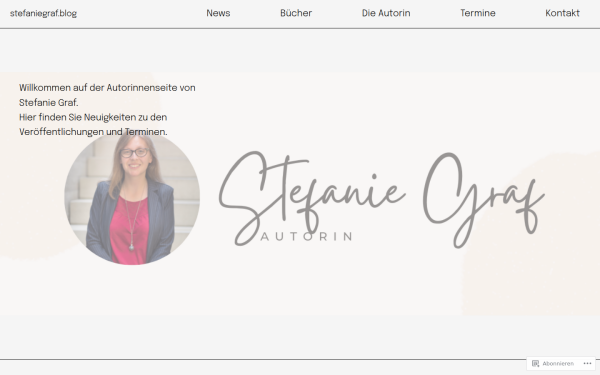Open the Die Autorin page
600x375 pixels.
(x=386, y=13)
